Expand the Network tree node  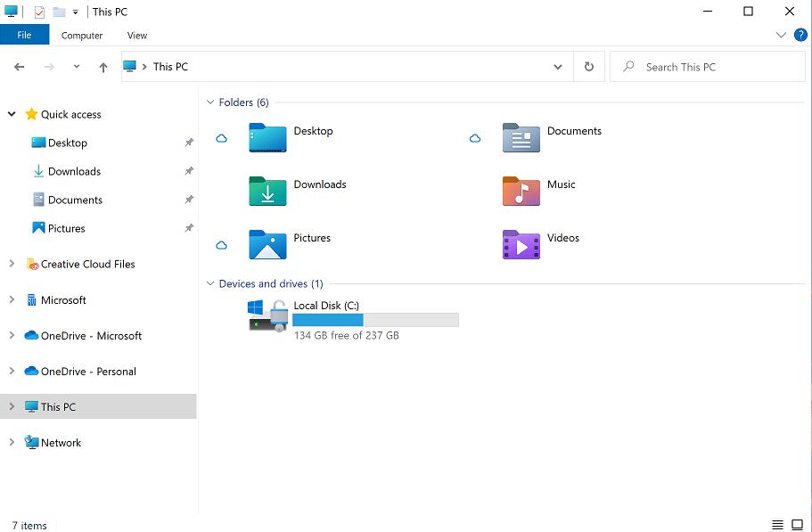[12, 442]
